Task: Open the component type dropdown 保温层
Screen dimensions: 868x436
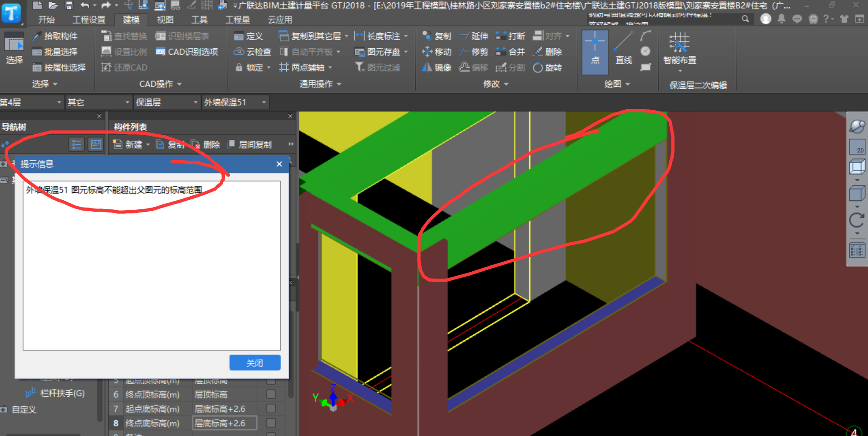Action: [x=167, y=102]
